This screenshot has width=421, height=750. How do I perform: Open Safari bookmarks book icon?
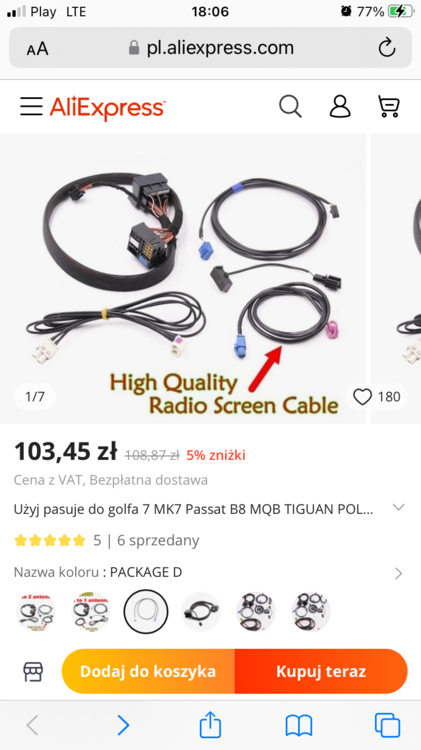[299, 726]
